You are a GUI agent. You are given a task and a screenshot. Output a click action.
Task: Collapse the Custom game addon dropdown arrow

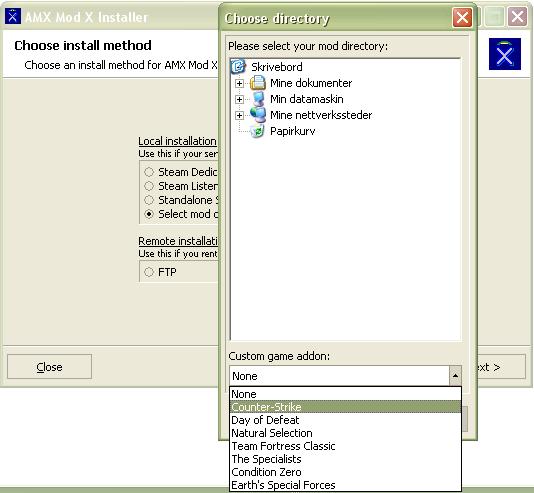(455, 376)
